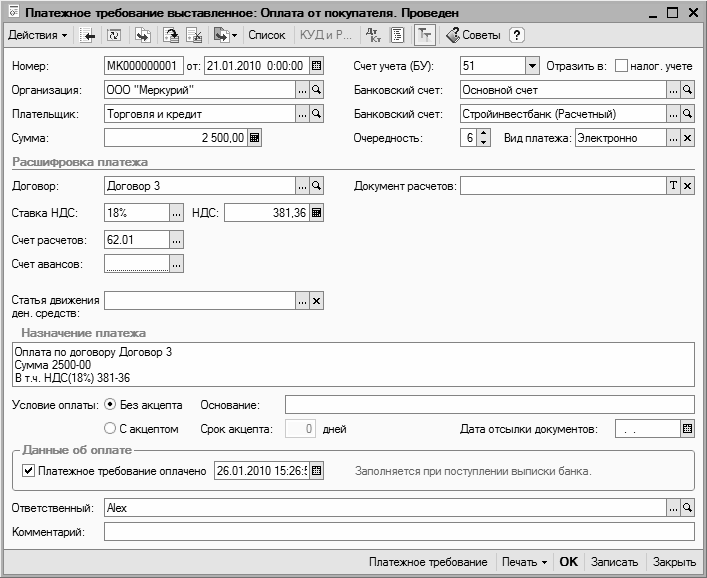Open selection for Стройинвестбанк account field
Viewport: 707px width, 578px height.
tap(673, 114)
